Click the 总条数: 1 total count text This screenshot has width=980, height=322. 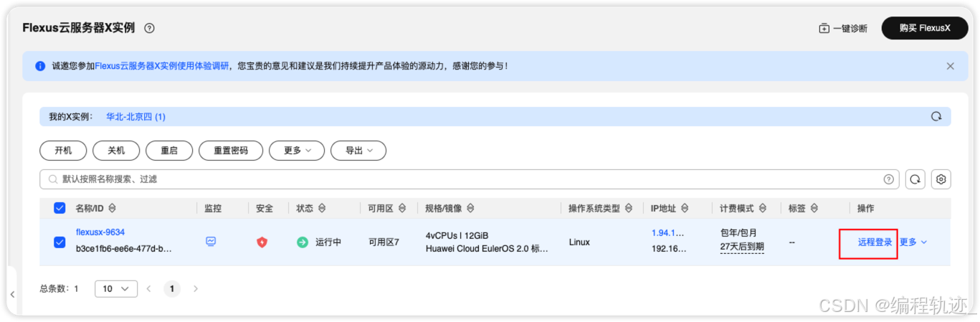[59, 288]
